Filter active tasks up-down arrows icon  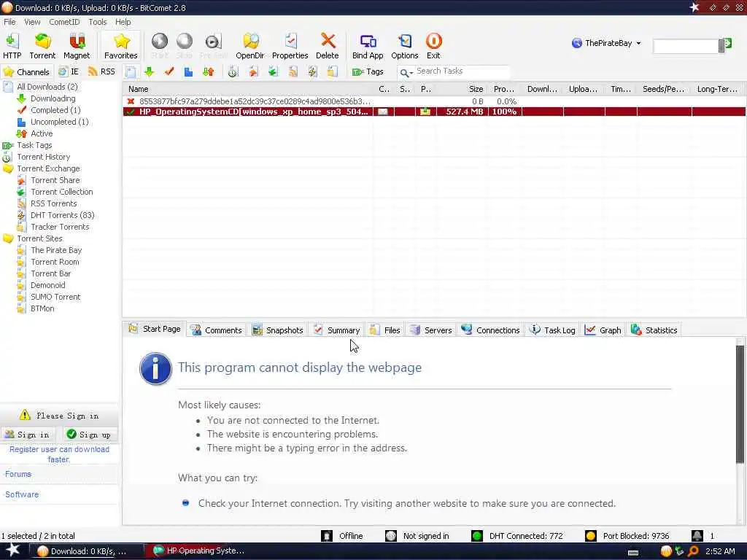tap(208, 72)
